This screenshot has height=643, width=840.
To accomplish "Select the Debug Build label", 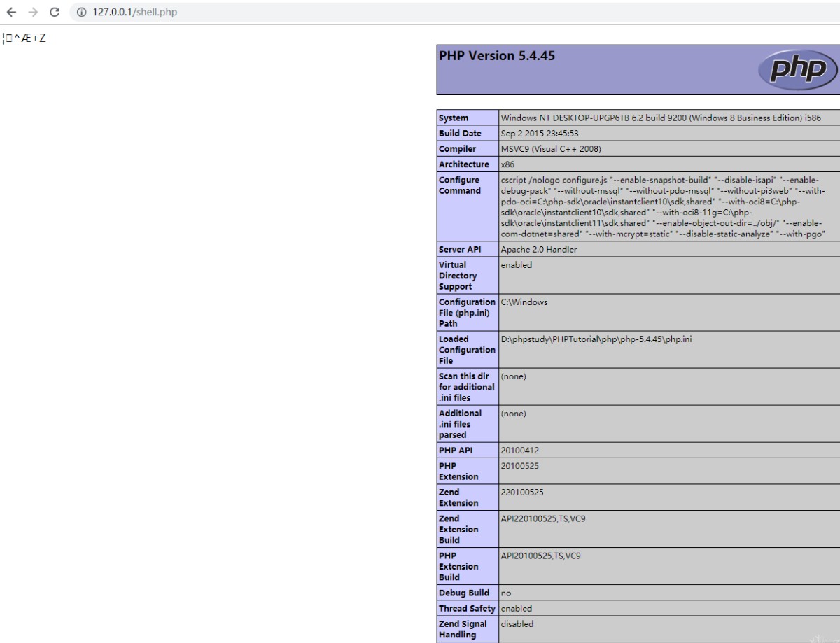I will [x=464, y=593].
